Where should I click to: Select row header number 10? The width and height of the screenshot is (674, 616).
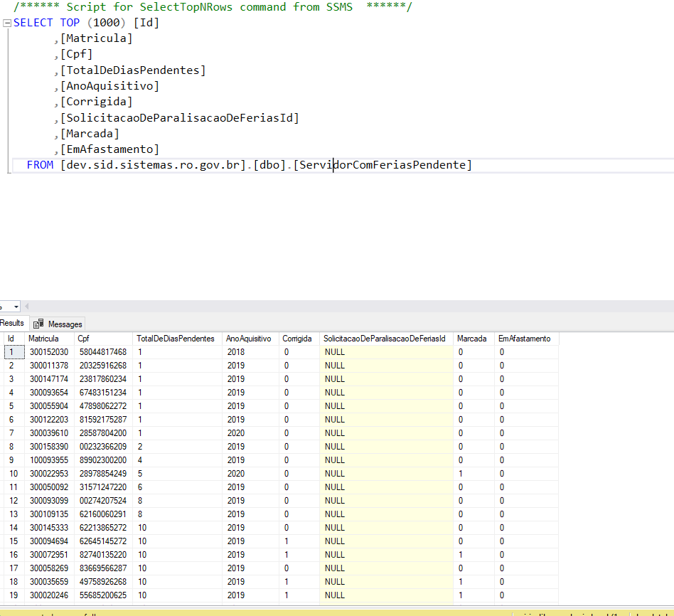click(x=14, y=474)
